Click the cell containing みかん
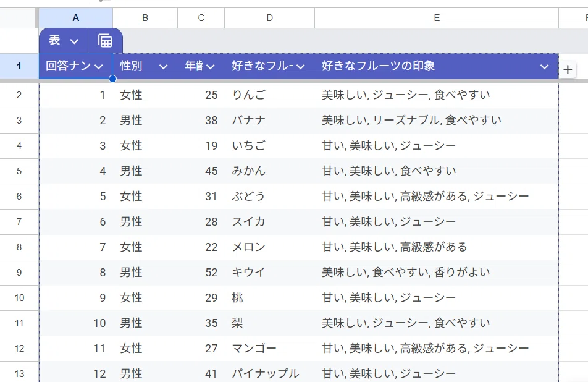Viewport: 588px width, 382px height. [270, 171]
